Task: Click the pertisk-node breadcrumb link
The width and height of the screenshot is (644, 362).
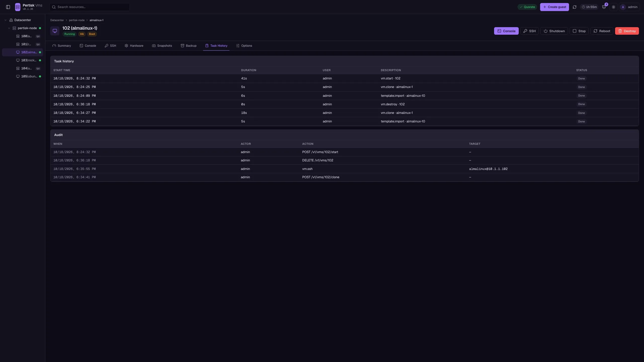Action: pos(77,20)
